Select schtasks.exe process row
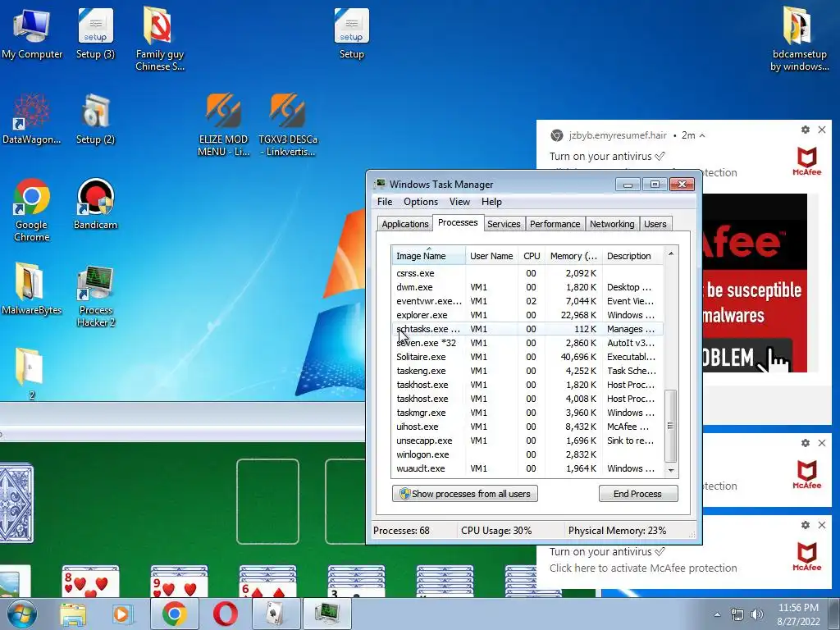840x630 pixels. [x=527, y=329]
